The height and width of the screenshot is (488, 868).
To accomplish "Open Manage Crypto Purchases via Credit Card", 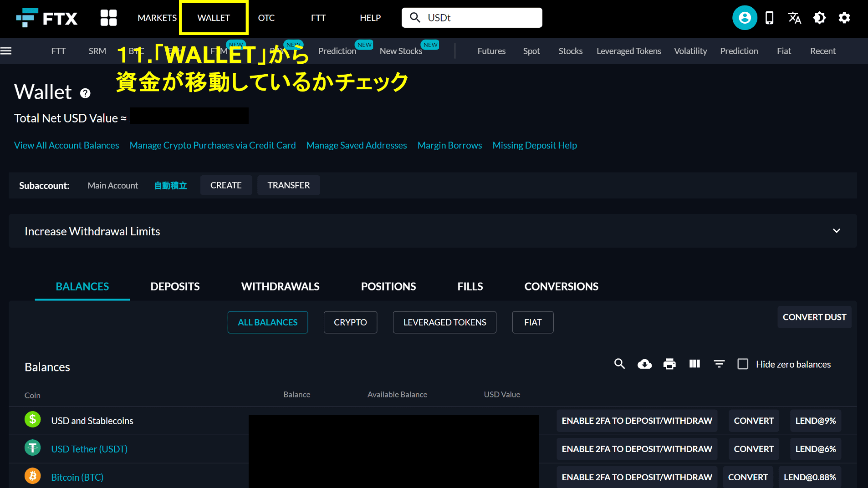I will [x=213, y=145].
